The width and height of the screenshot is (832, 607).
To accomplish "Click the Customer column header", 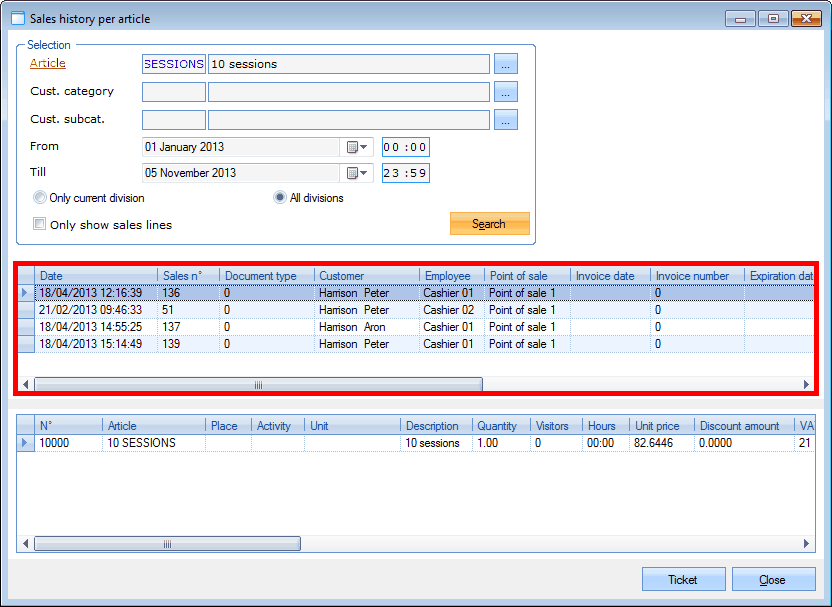I will point(365,276).
